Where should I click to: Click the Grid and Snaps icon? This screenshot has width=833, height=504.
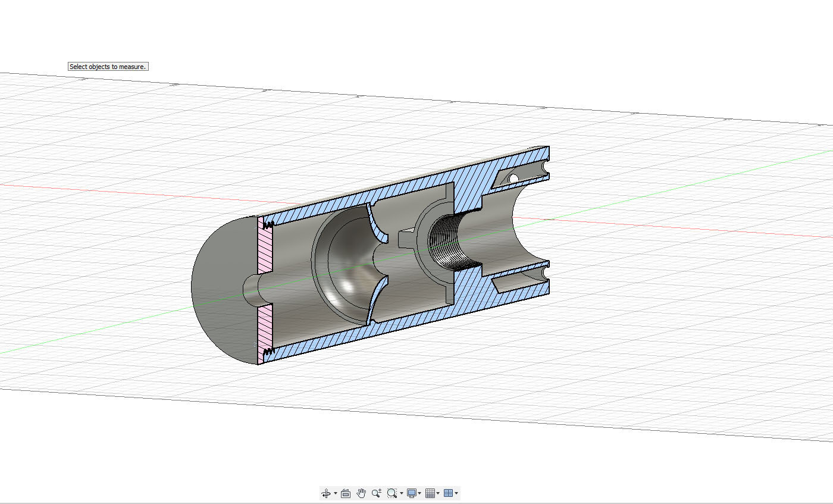coord(430,493)
